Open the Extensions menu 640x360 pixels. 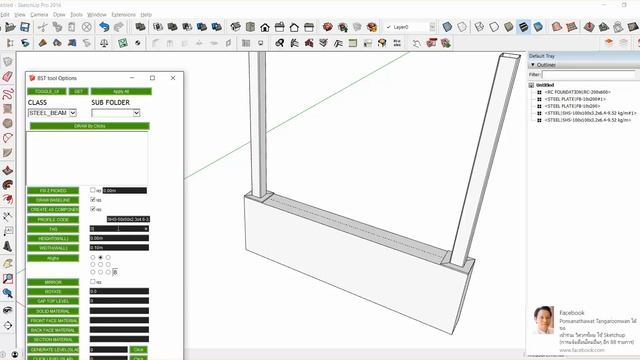pos(124,15)
